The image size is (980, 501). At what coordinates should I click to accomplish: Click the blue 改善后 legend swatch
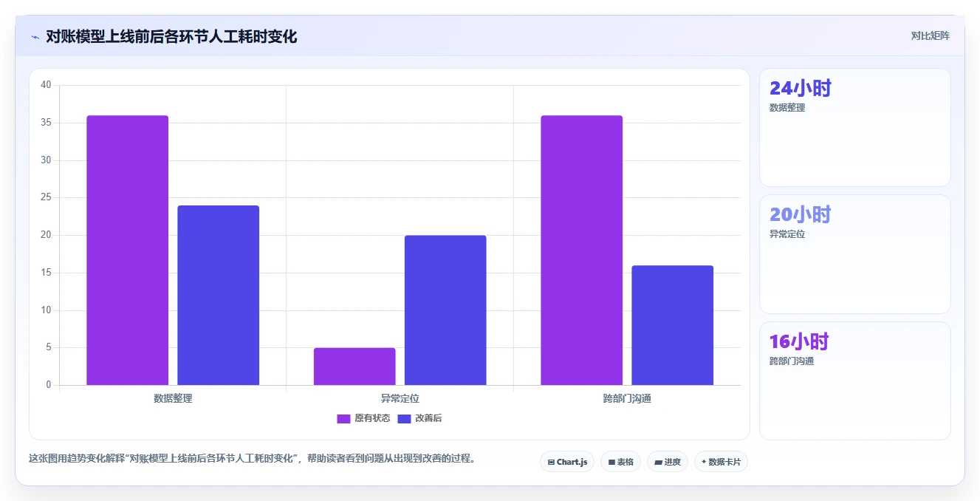404,418
